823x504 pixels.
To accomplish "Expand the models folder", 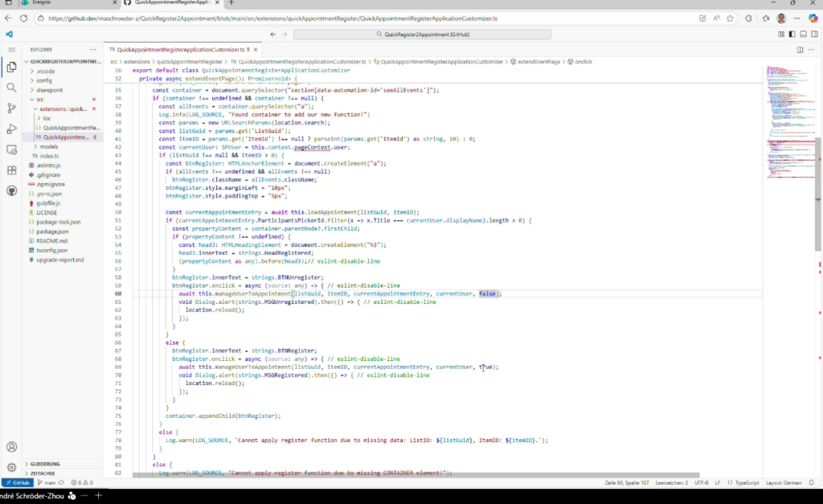I will tap(48, 146).
